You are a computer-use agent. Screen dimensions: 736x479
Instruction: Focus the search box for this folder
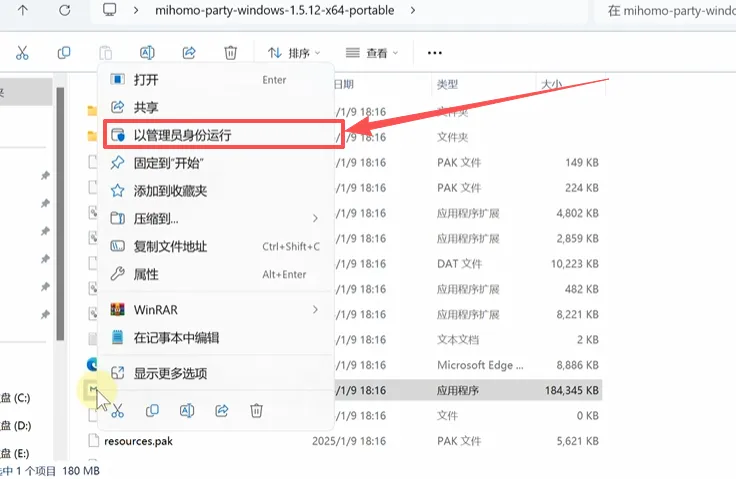[x=667, y=10]
